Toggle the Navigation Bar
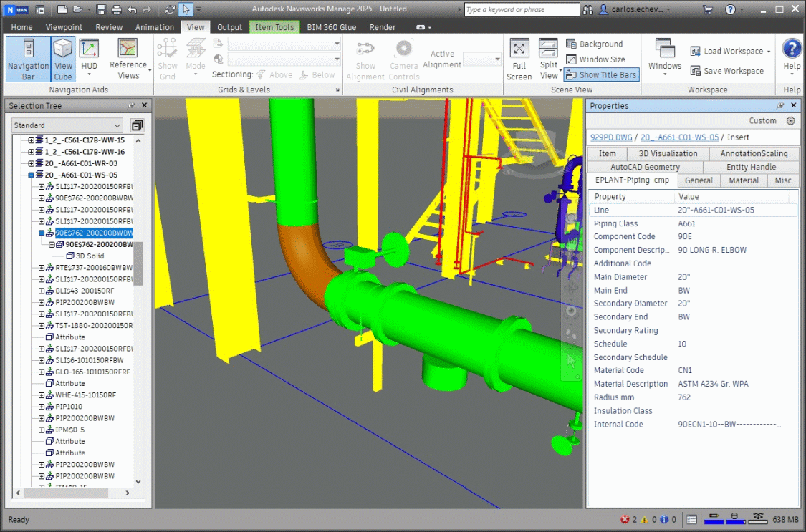 28,59
